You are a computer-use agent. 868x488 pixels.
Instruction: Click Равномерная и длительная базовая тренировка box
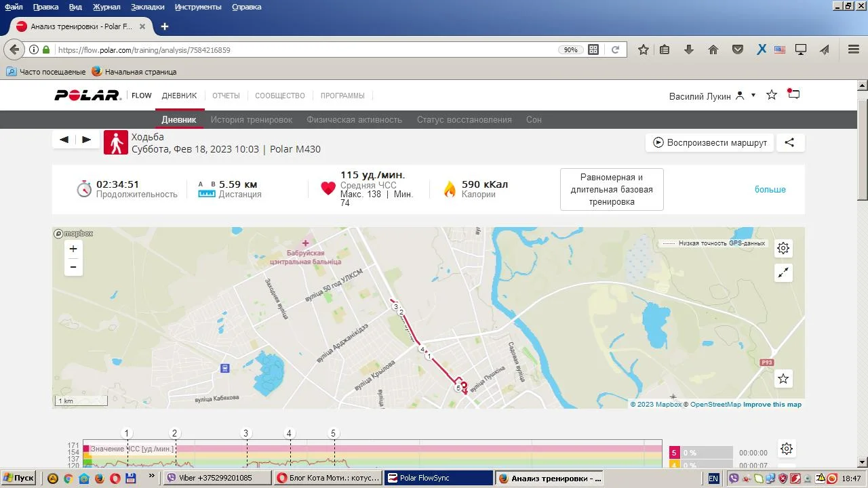(x=612, y=189)
